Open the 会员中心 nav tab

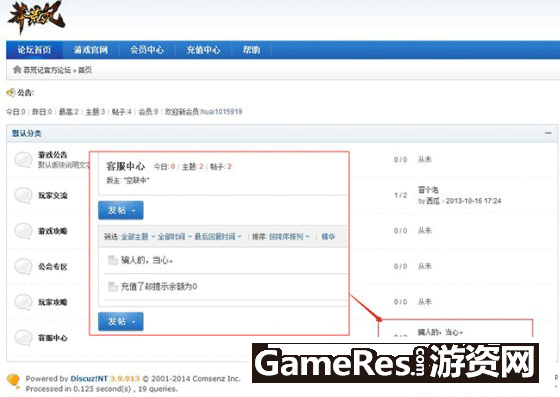click(147, 50)
